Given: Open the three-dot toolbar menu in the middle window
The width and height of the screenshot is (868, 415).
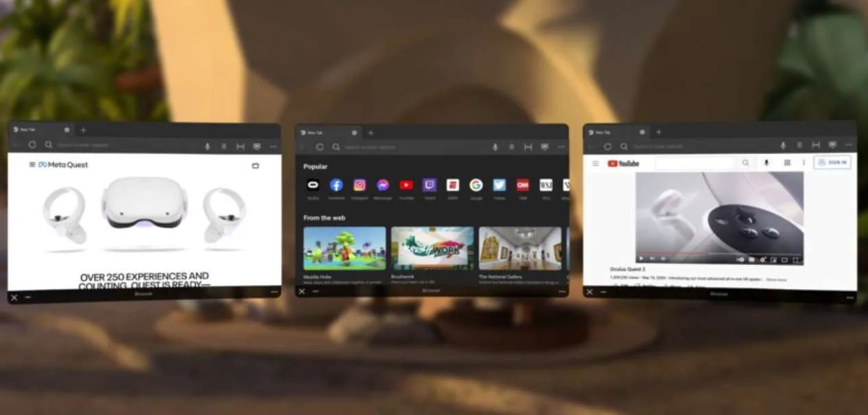Looking at the screenshot, I should click(x=561, y=147).
